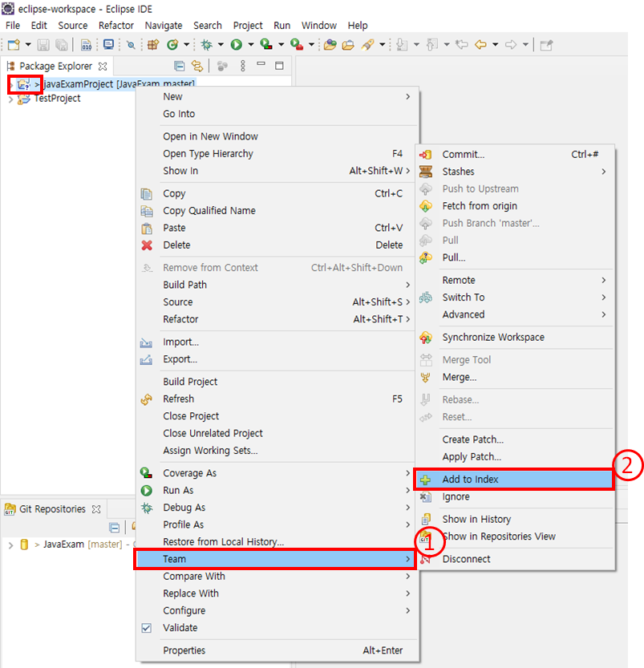The width and height of the screenshot is (644, 668).
Task: Click the Save All toolbar icon
Action: point(61,45)
